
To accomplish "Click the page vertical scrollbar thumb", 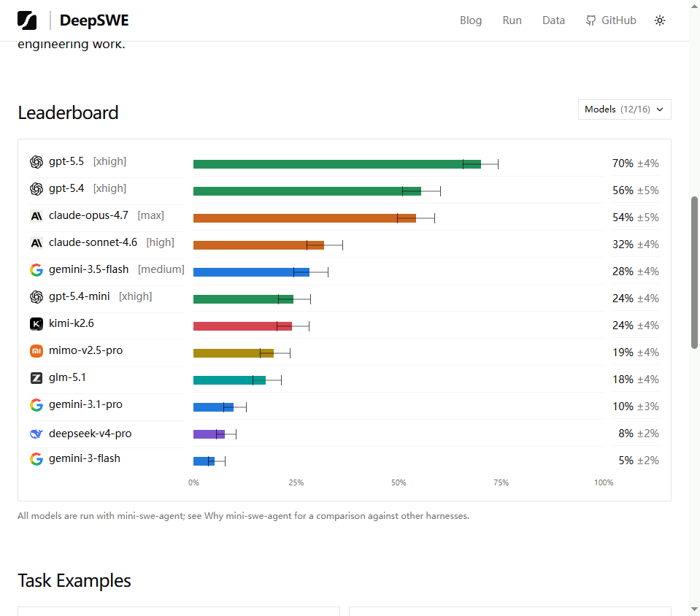I will (694, 272).
